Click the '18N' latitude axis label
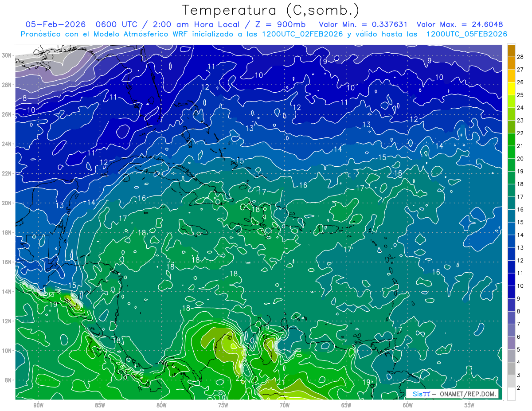 [x=6, y=232]
